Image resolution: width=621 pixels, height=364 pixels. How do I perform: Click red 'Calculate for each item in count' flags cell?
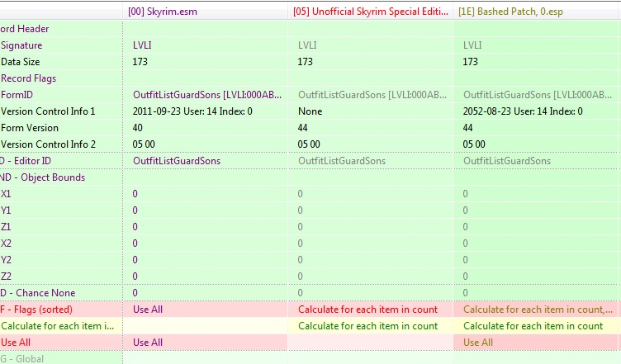(368, 310)
